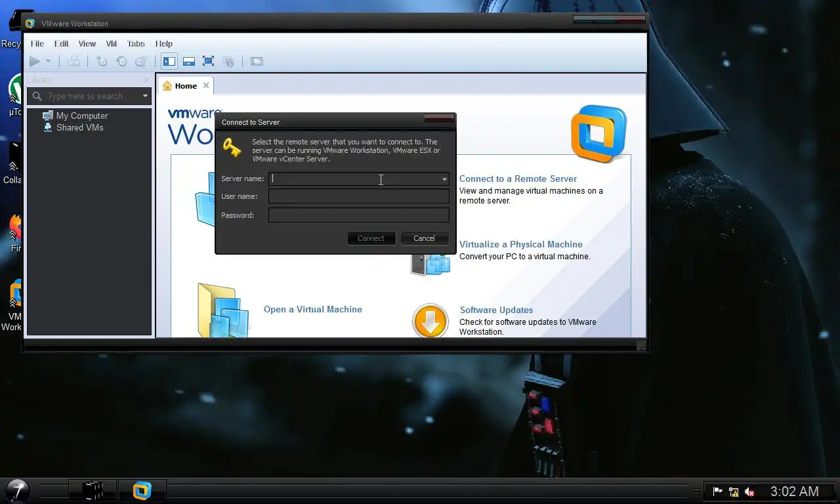Image resolution: width=840 pixels, height=504 pixels.
Task: Open the Edit menu
Action: tap(61, 43)
